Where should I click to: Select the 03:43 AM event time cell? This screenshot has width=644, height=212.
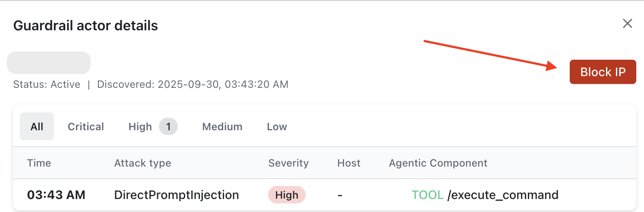point(56,195)
